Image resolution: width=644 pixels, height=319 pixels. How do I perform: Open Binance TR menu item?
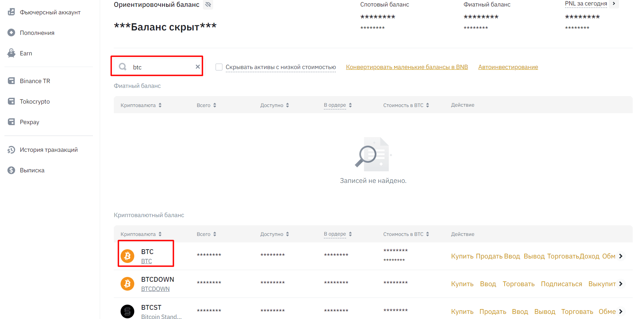(x=35, y=81)
